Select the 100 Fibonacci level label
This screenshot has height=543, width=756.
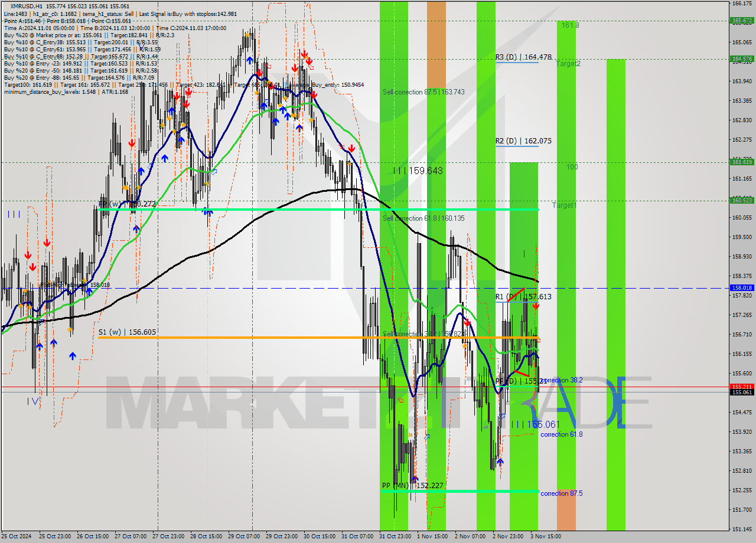[572, 167]
